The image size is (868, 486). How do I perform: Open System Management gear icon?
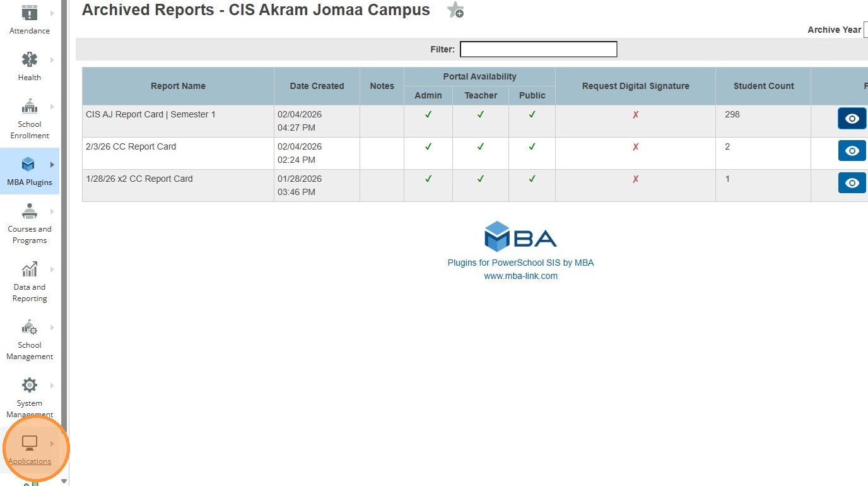(x=29, y=386)
